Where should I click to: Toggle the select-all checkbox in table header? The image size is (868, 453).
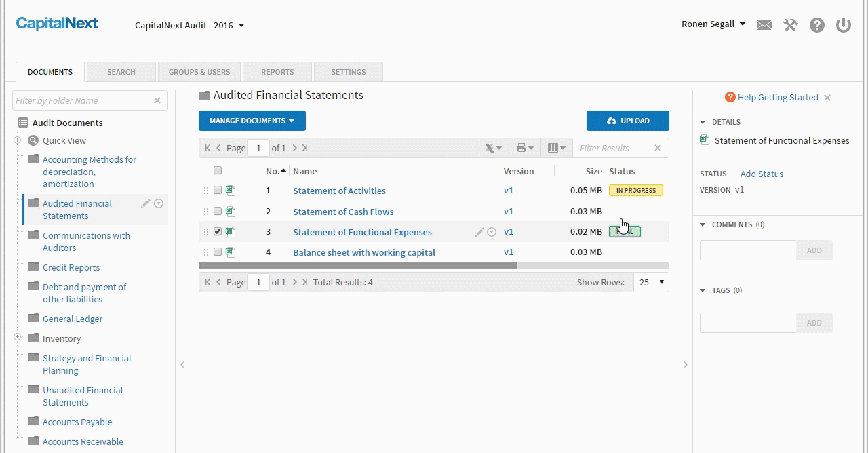tap(218, 171)
